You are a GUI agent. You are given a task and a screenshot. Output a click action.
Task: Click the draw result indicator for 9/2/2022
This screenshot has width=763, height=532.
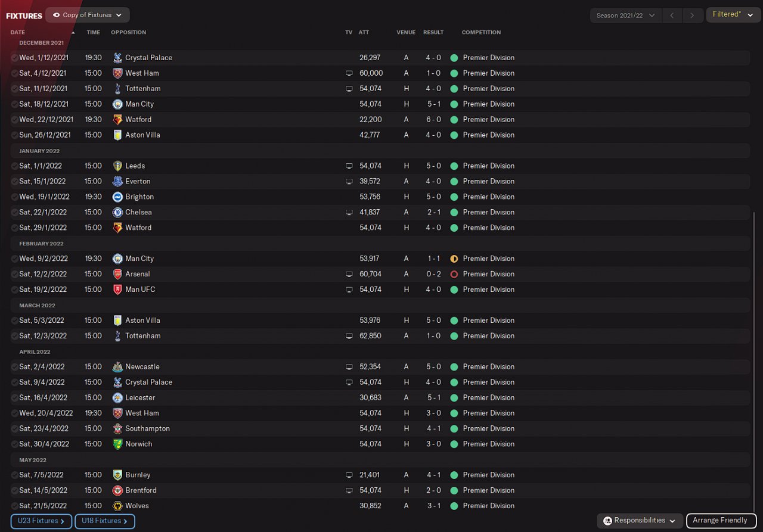pos(454,259)
